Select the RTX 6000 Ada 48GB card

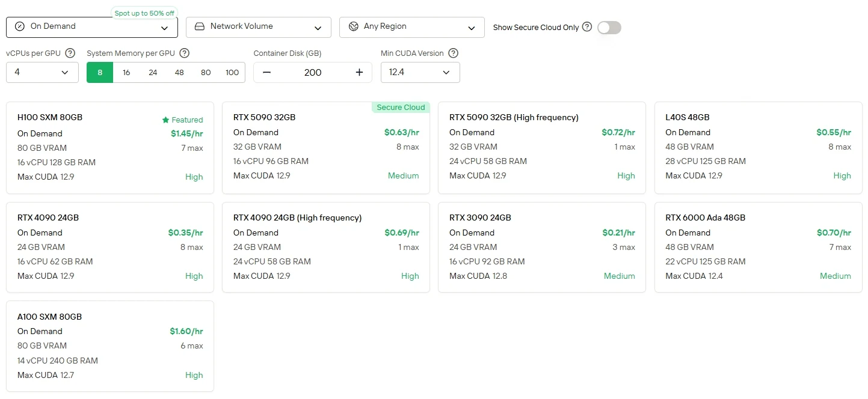point(759,247)
